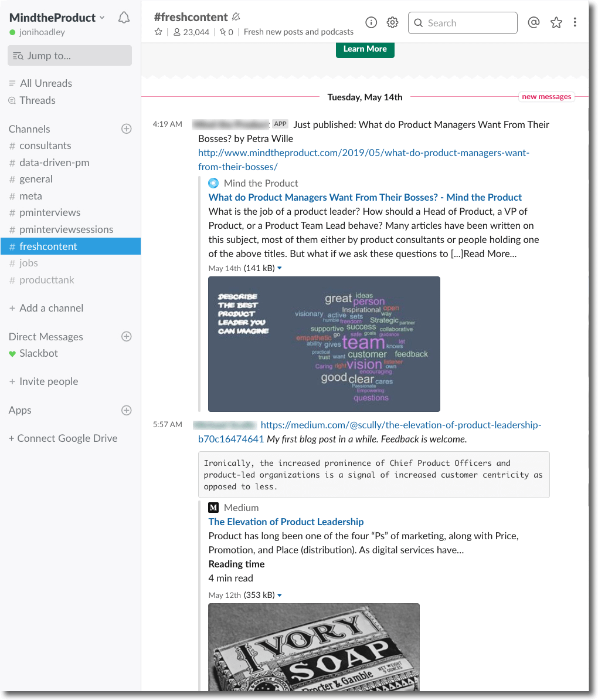Image resolution: width=598 pixels, height=700 pixels.
Task: Start a direct message with the plus icon
Action: tap(127, 336)
